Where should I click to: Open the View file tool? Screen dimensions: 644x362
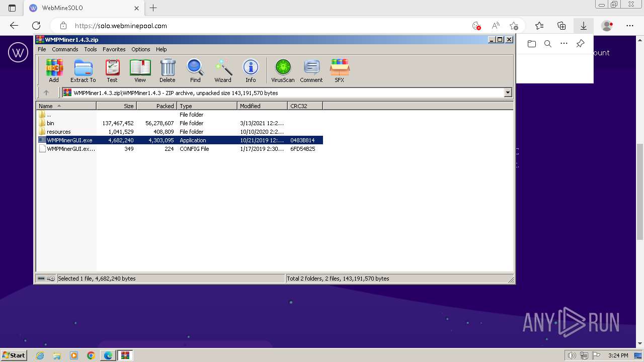[x=140, y=70]
